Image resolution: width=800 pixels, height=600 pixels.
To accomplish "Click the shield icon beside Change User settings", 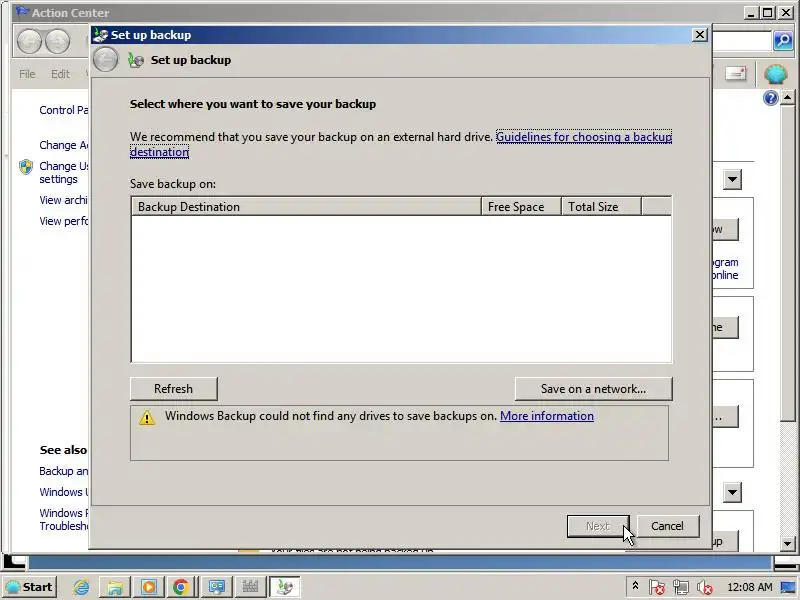I will pyautogui.click(x=26, y=167).
